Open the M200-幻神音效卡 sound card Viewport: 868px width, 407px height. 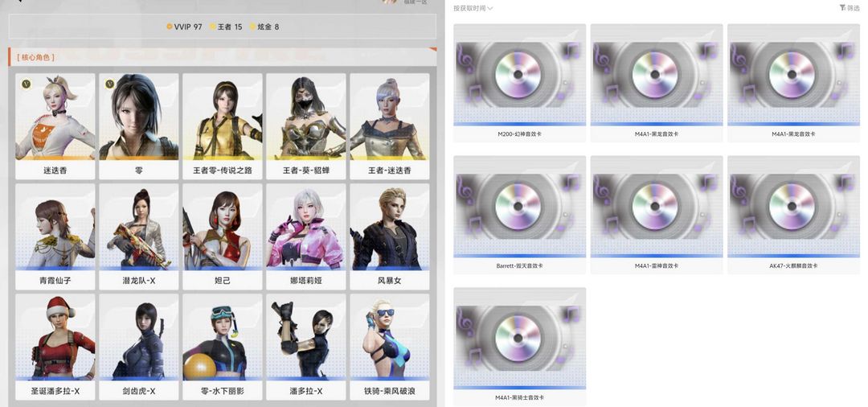pyautogui.click(x=520, y=83)
